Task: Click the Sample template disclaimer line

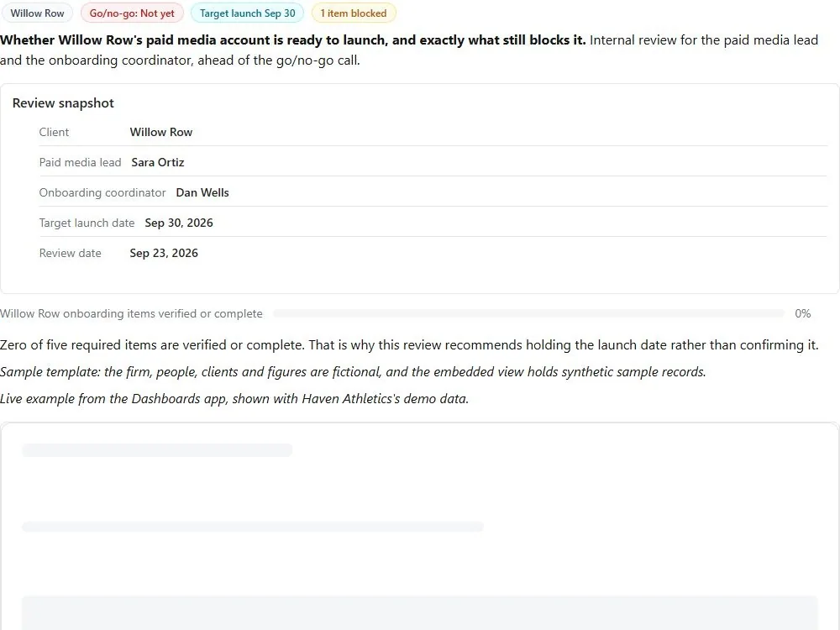Action: [x=353, y=372]
